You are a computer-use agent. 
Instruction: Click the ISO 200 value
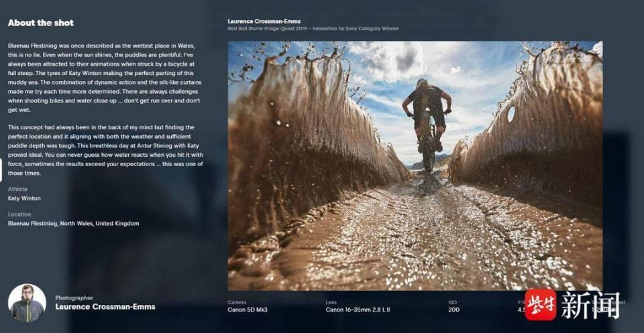pyautogui.click(x=453, y=310)
